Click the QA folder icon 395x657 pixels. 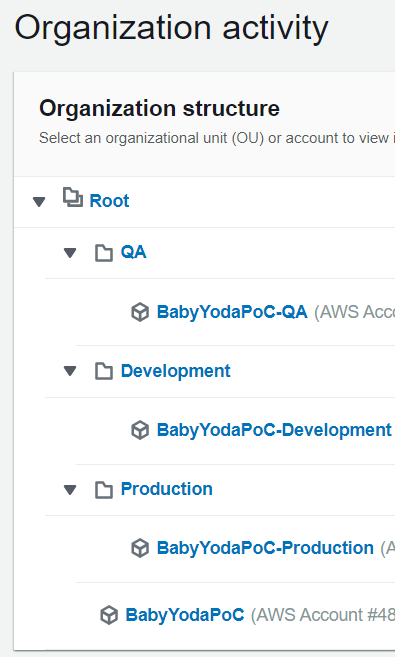[x=103, y=253]
